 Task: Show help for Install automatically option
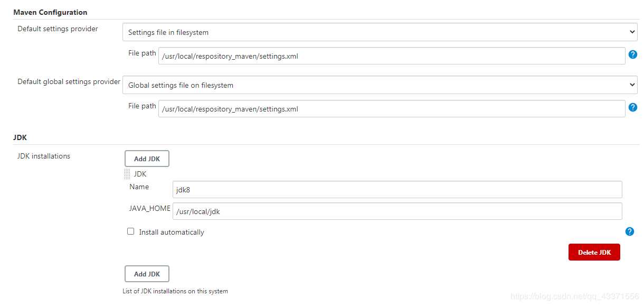tap(629, 231)
